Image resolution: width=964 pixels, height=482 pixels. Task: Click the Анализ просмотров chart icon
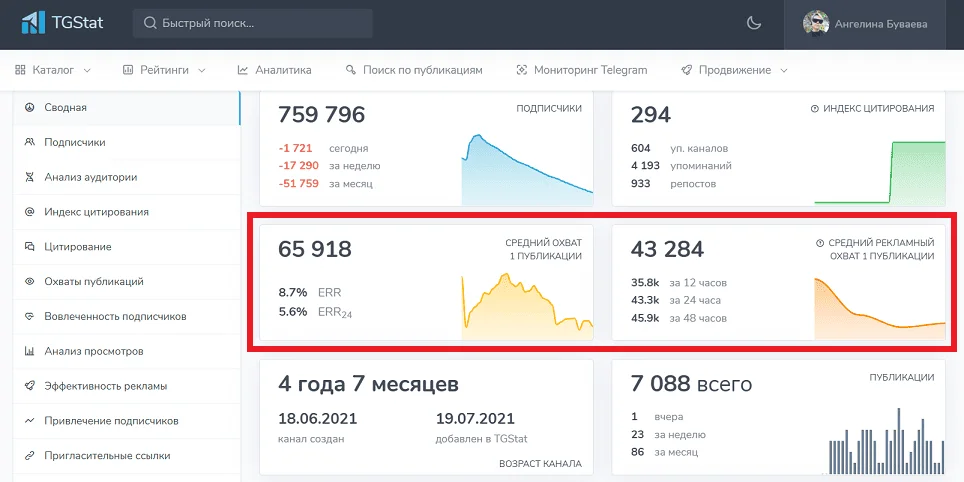click(30, 352)
